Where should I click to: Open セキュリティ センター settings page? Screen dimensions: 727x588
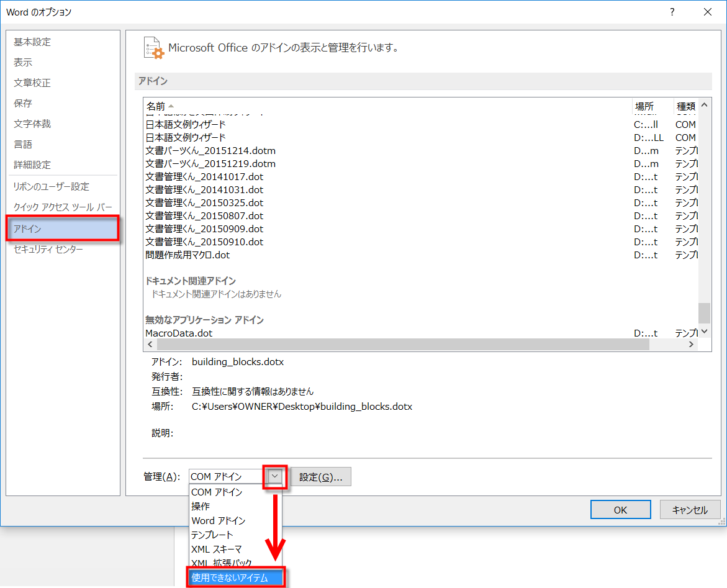[x=48, y=250]
